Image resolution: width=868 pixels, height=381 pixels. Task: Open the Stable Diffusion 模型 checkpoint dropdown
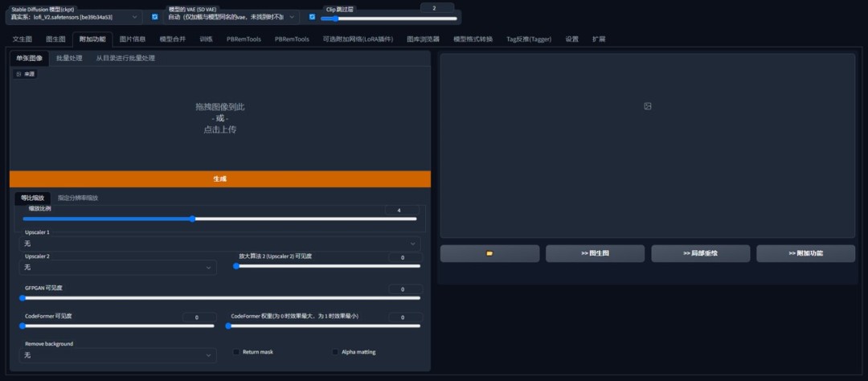click(x=74, y=17)
